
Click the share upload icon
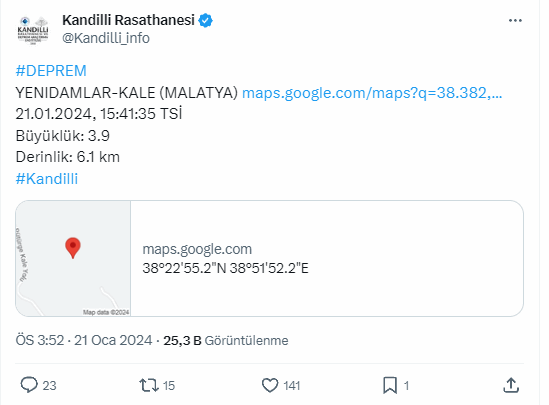[x=511, y=385]
